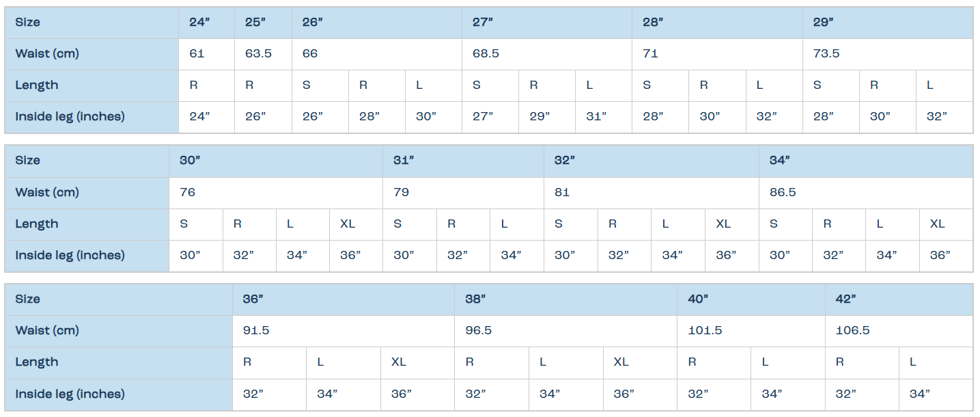Select the size 38" column header
980x417 pixels.
(476, 299)
